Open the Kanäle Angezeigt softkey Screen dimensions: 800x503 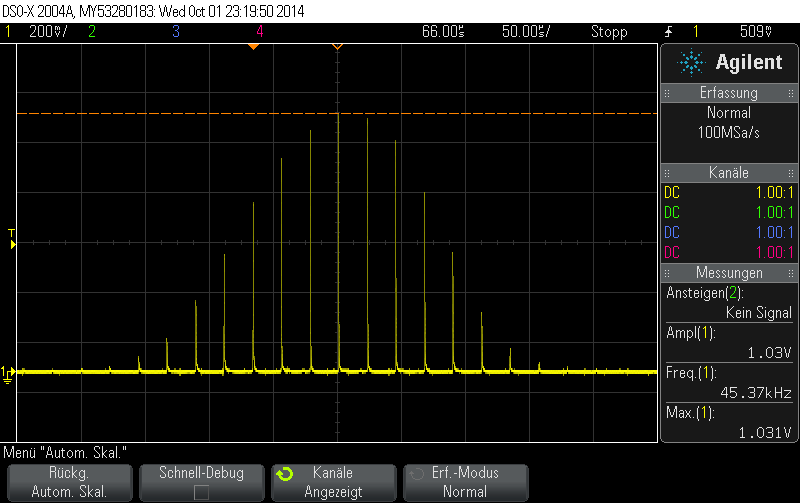click(334, 482)
